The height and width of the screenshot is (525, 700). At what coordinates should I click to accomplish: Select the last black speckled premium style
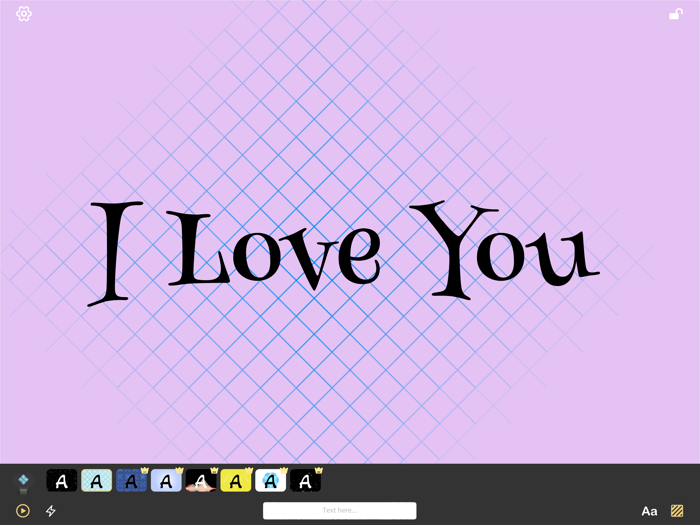(x=305, y=481)
